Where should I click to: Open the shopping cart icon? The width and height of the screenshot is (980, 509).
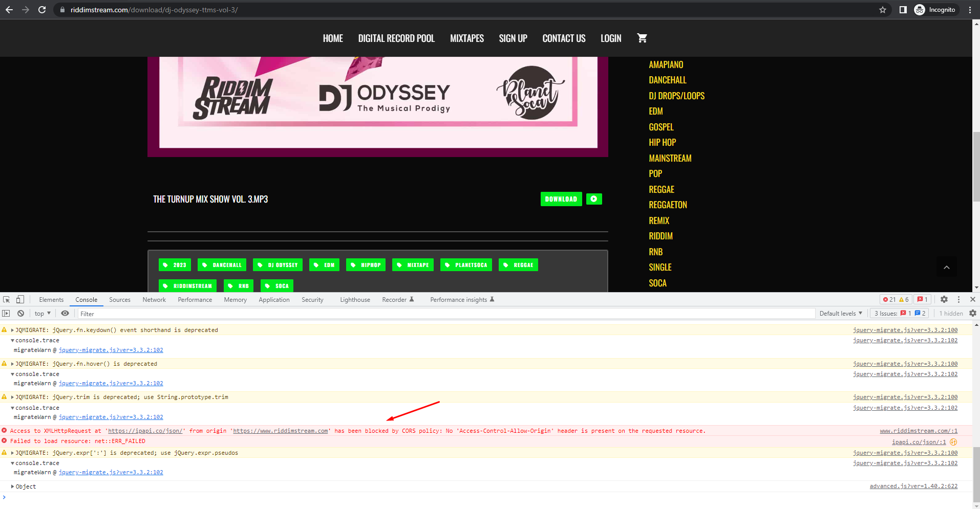pyautogui.click(x=642, y=38)
